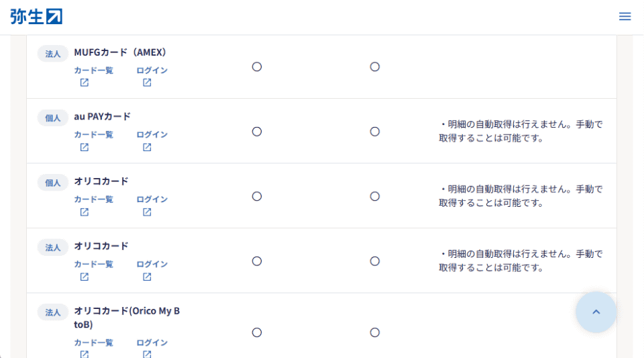Open au PAY card login external link icon
644x358 pixels.
[x=147, y=147]
